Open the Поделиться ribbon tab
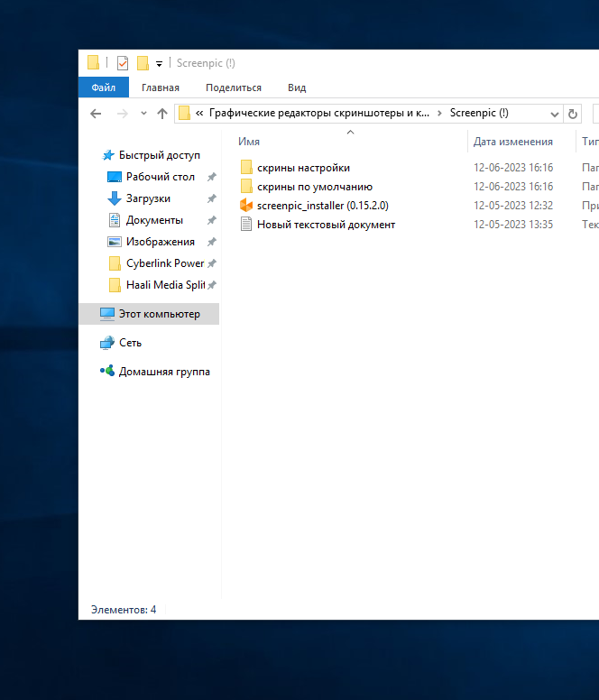 tap(234, 87)
